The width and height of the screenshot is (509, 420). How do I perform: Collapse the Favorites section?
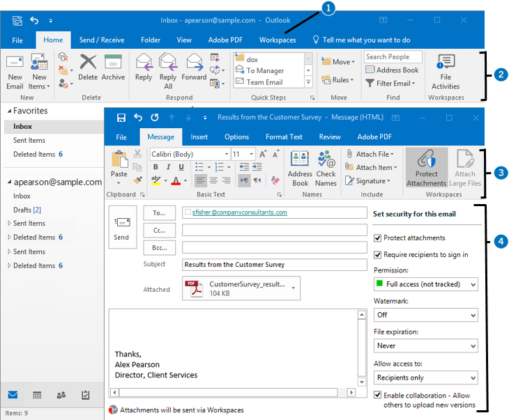(10, 111)
